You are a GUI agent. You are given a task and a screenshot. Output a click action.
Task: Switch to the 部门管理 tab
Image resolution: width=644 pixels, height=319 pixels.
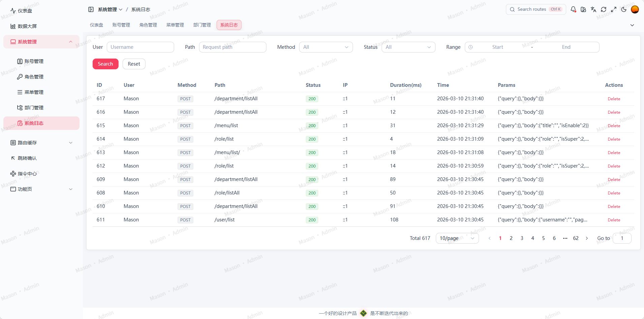coord(202,25)
